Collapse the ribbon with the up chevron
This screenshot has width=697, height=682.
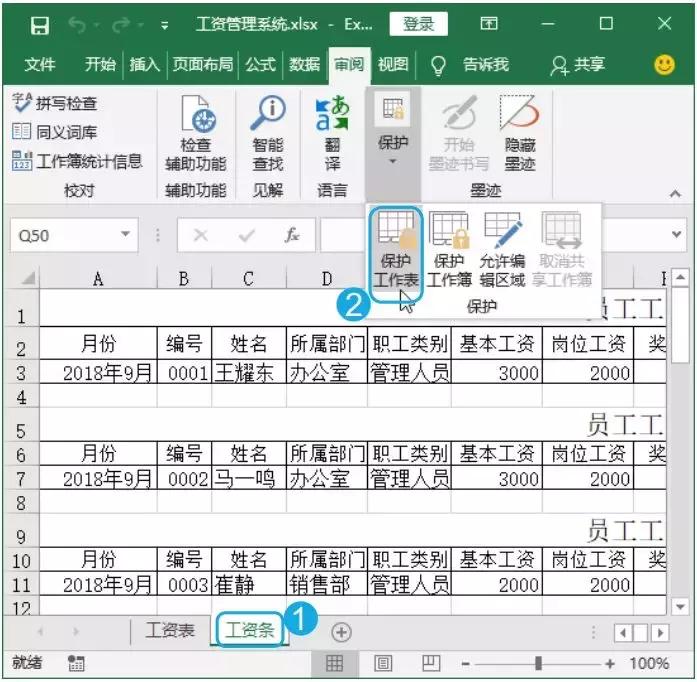(675, 193)
